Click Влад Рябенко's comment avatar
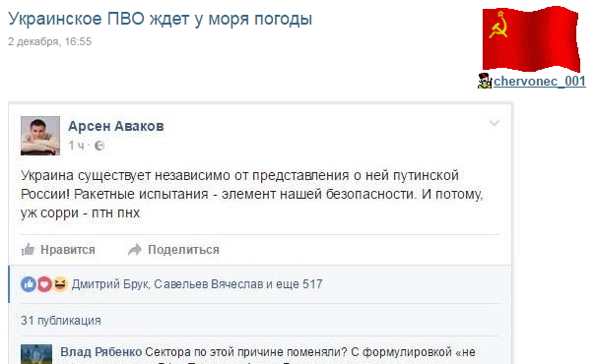594x364 pixels. (36, 354)
